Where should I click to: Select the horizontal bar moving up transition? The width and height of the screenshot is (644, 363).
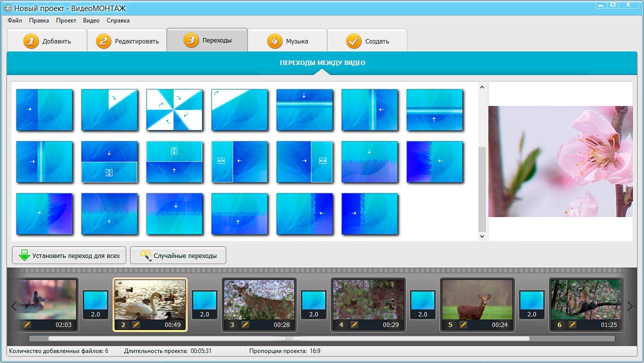point(435,110)
